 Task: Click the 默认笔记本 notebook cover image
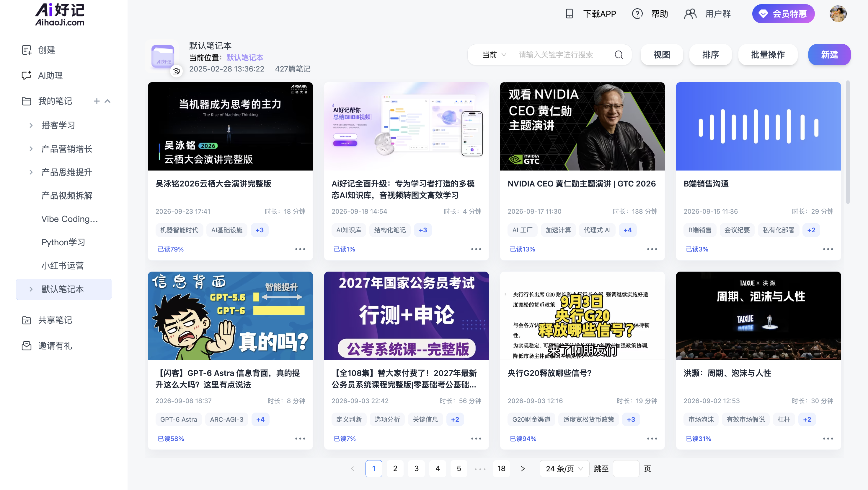[x=163, y=56]
